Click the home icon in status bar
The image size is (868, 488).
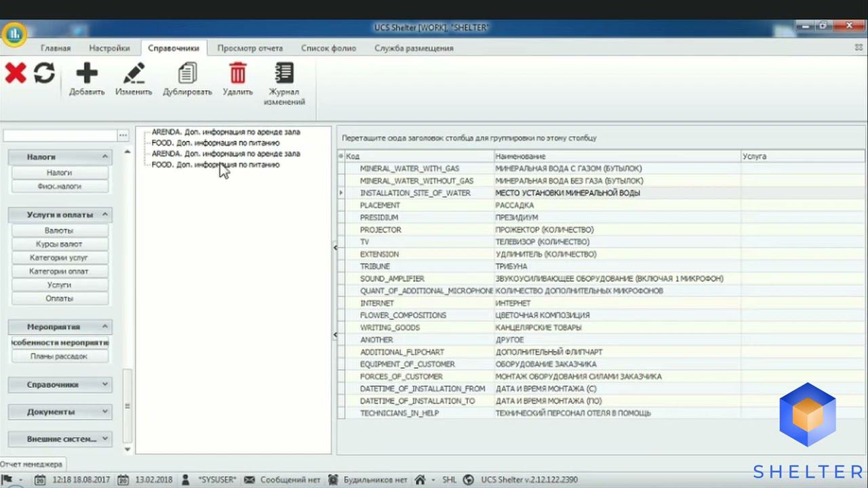(x=420, y=479)
